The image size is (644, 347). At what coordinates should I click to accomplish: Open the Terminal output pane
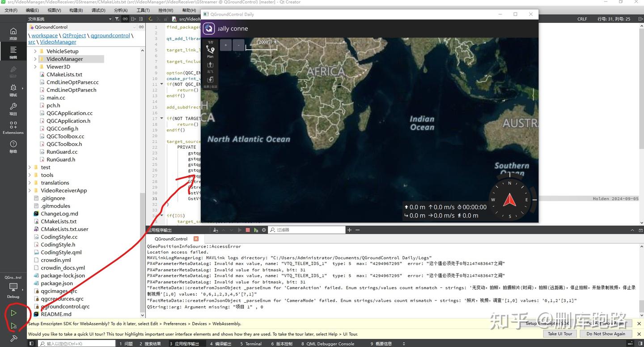(x=251, y=343)
